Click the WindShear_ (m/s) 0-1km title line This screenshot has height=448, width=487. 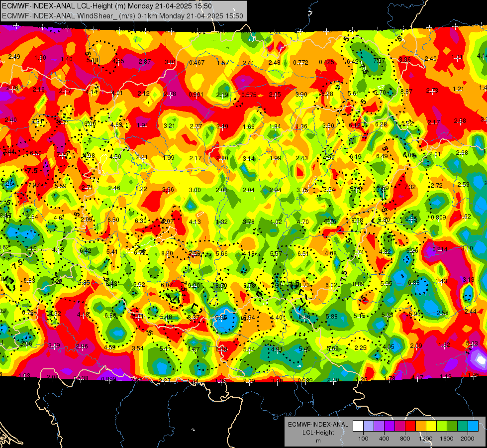tap(122, 16)
